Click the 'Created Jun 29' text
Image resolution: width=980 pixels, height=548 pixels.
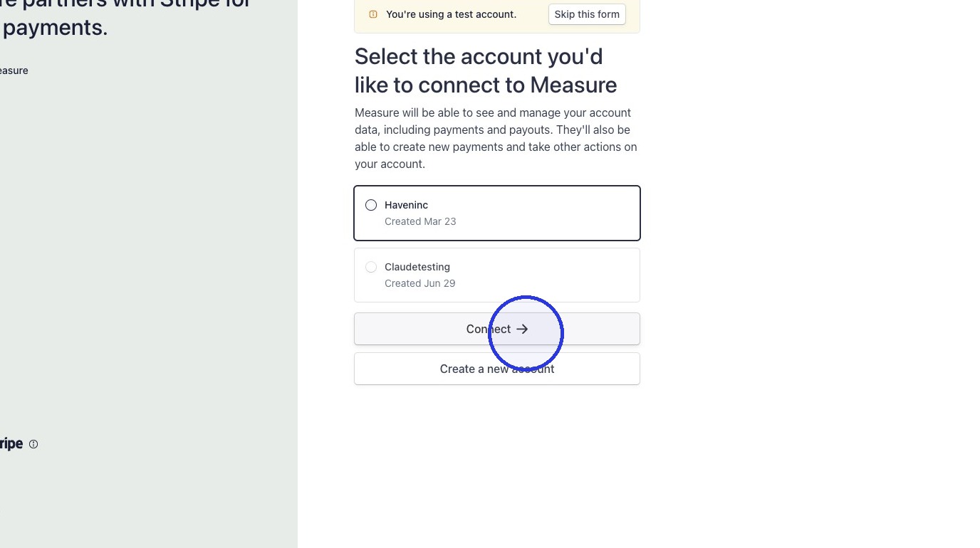click(x=420, y=283)
